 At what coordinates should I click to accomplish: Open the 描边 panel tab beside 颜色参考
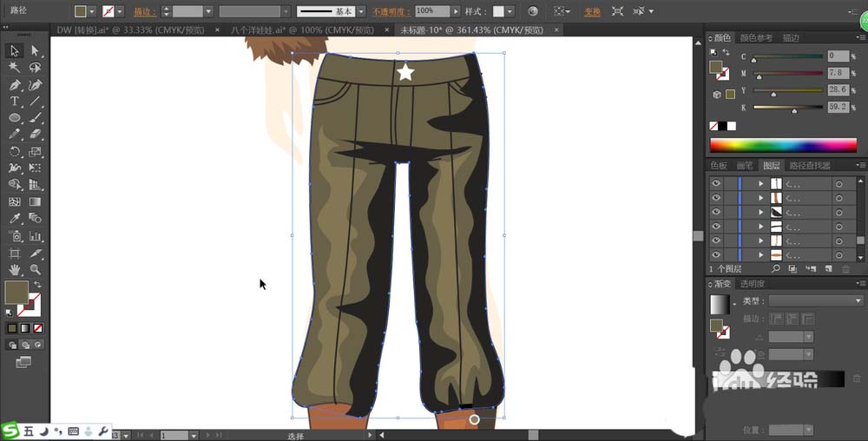pos(791,37)
